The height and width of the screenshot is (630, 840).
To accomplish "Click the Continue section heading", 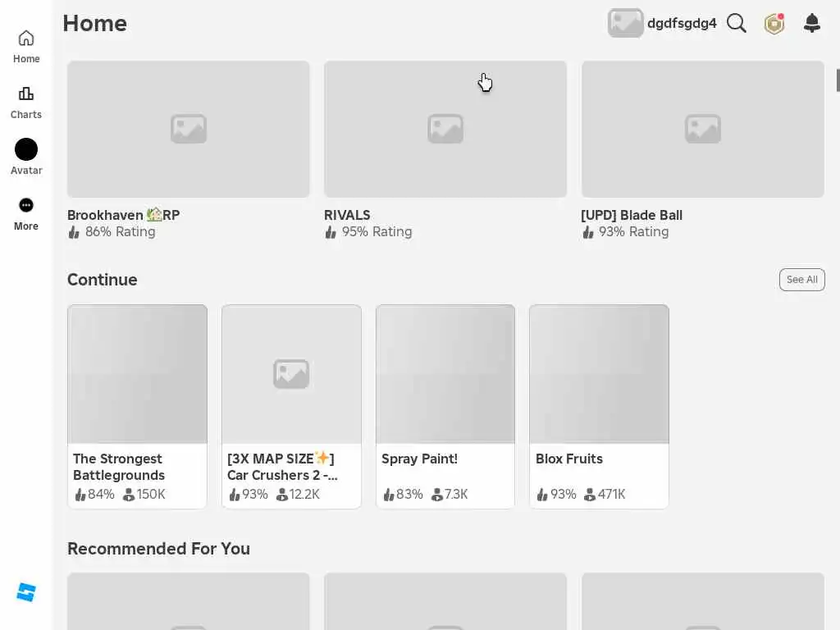I will tap(103, 280).
